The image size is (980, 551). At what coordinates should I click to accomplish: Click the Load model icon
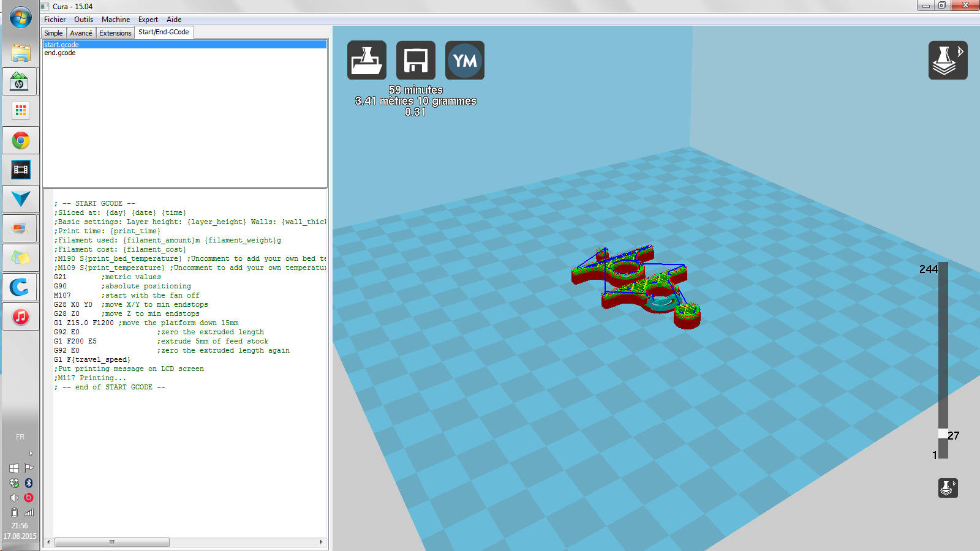[x=366, y=60]
